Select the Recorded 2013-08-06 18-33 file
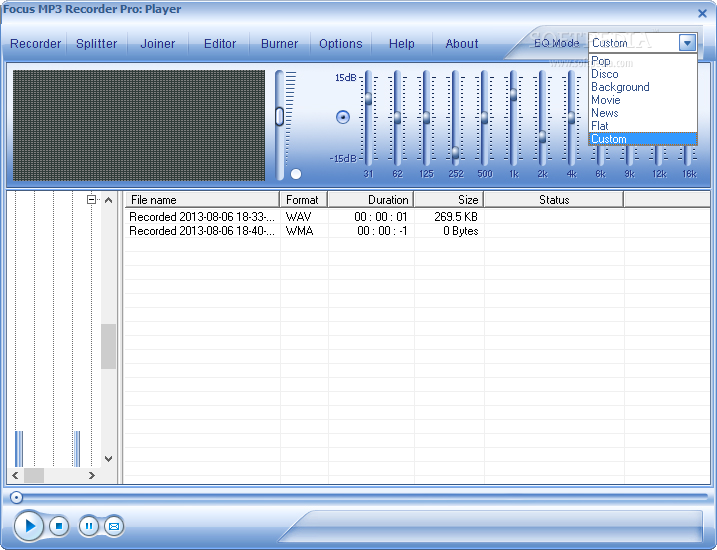This screenshot has width=717, height=550. (x=202, y=217)
